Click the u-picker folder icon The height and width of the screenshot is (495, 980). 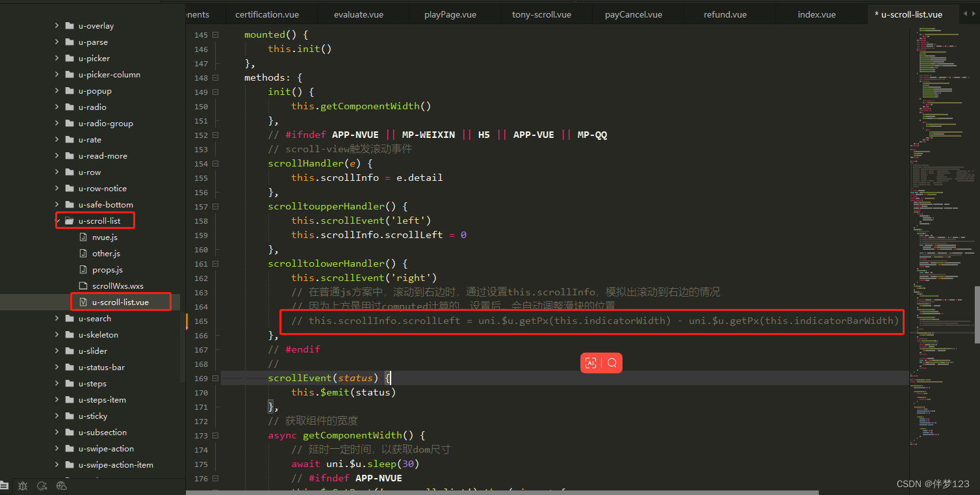(x=70, y=58)
